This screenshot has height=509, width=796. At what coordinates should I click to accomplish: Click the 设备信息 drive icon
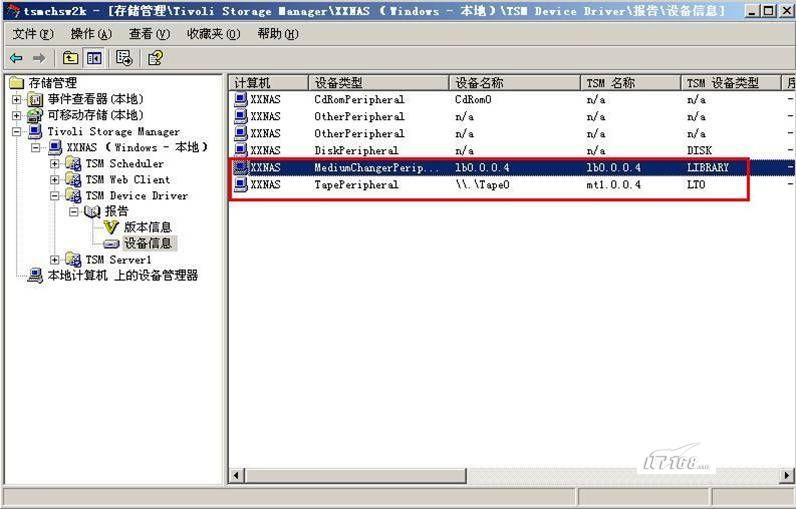(x=111, y=244)
